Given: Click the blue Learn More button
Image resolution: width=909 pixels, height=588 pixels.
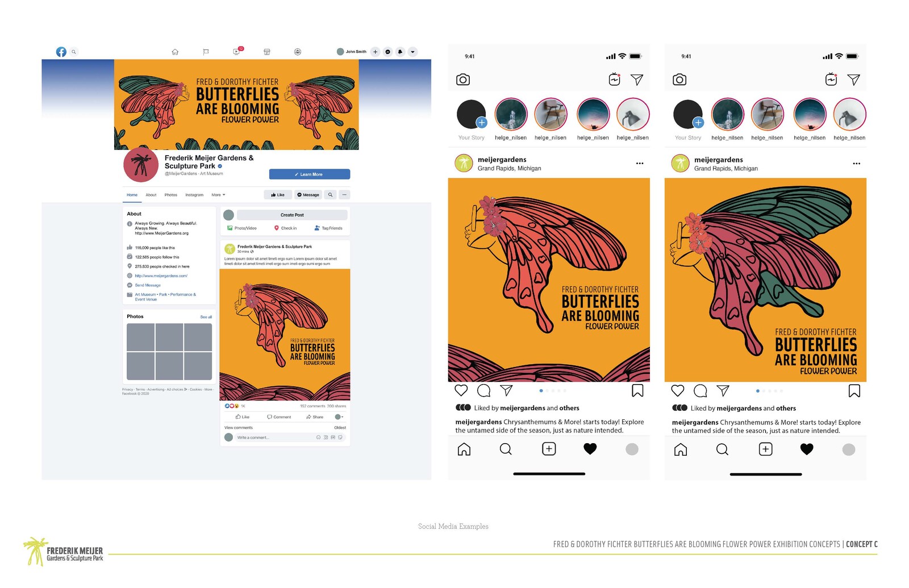Looking at the screenshot, I should (310, 174).
